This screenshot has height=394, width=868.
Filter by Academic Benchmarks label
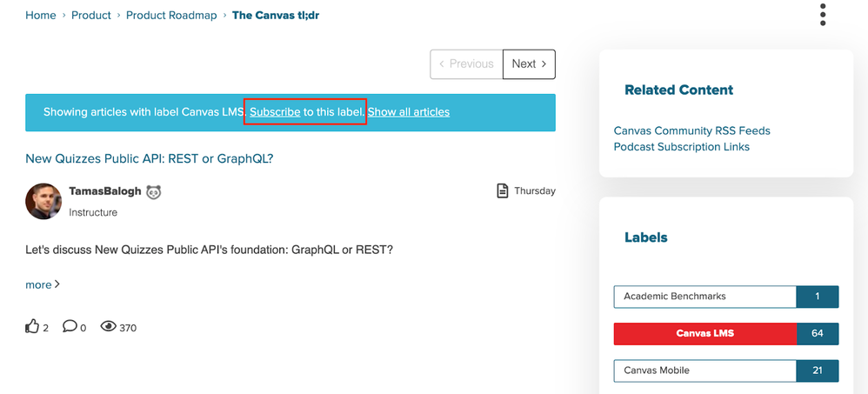point(726,297)
